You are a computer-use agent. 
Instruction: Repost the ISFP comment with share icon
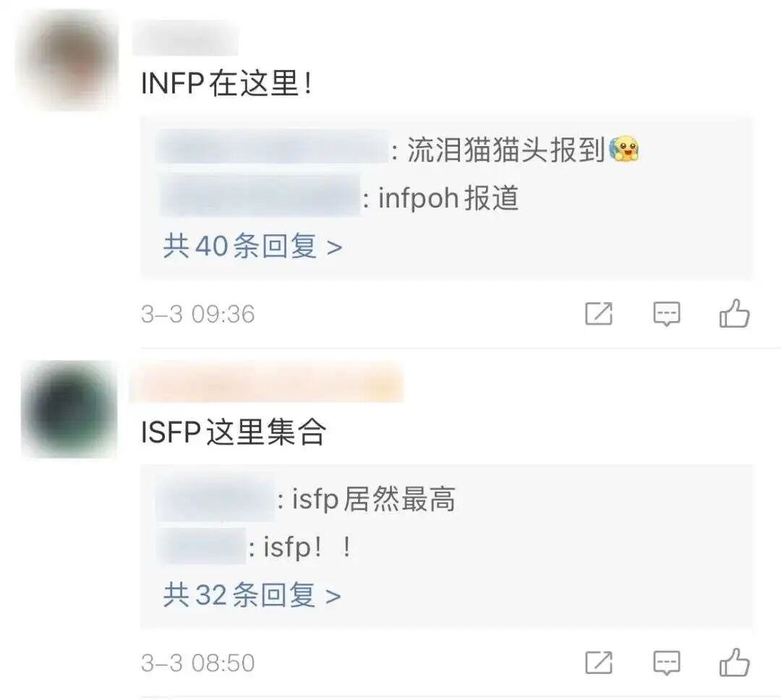pyautogui.click(x=599, y=662)
